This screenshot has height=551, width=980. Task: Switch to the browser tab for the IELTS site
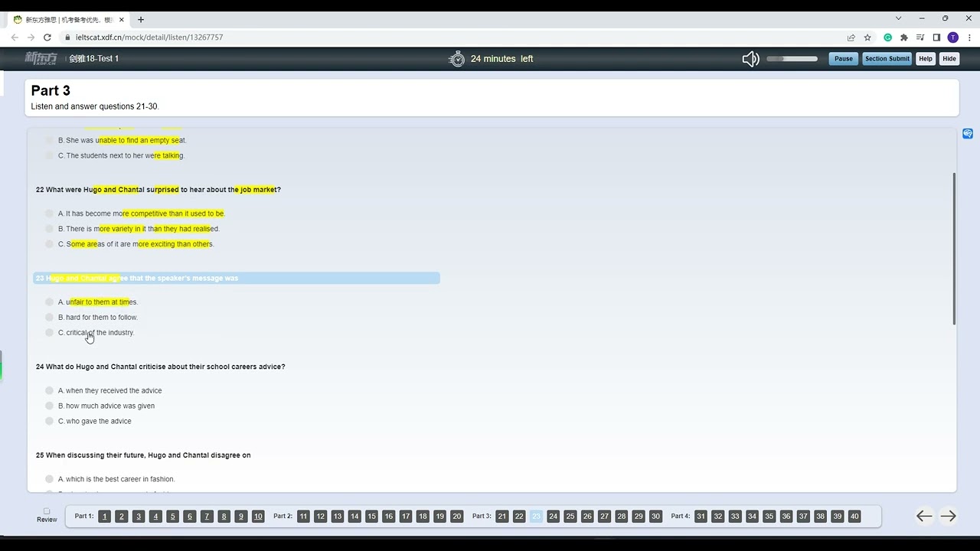(69, 19)
